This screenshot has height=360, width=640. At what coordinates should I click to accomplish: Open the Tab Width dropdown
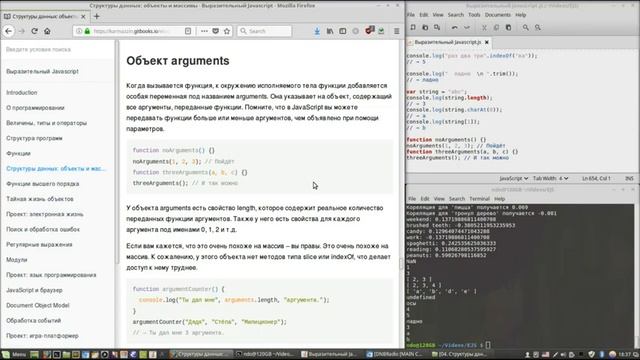(x=550, y=178)
